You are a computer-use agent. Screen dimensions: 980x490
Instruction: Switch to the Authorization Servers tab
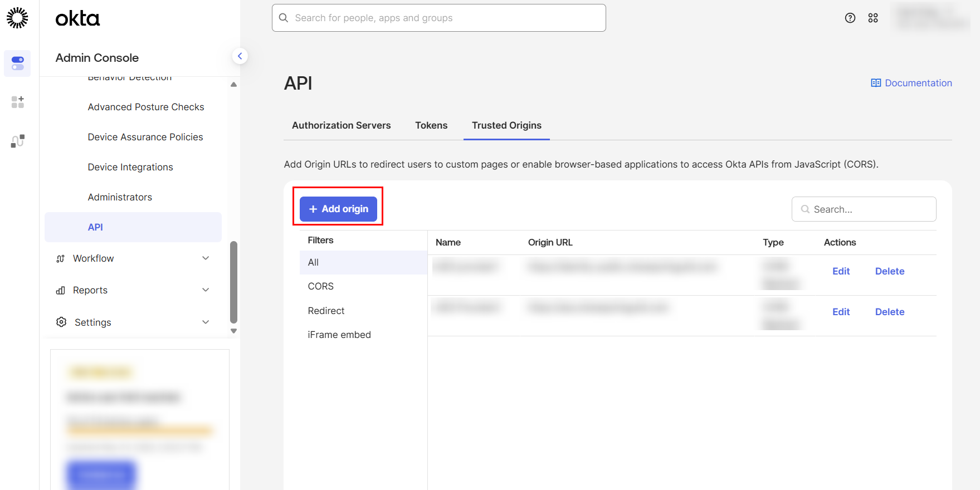point(342,125)
